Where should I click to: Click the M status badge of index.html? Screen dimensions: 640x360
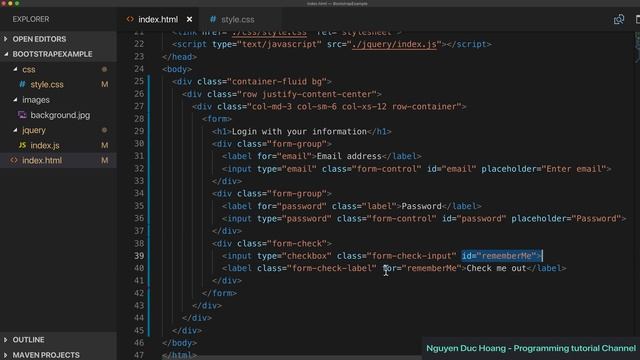tap(105, 160)
